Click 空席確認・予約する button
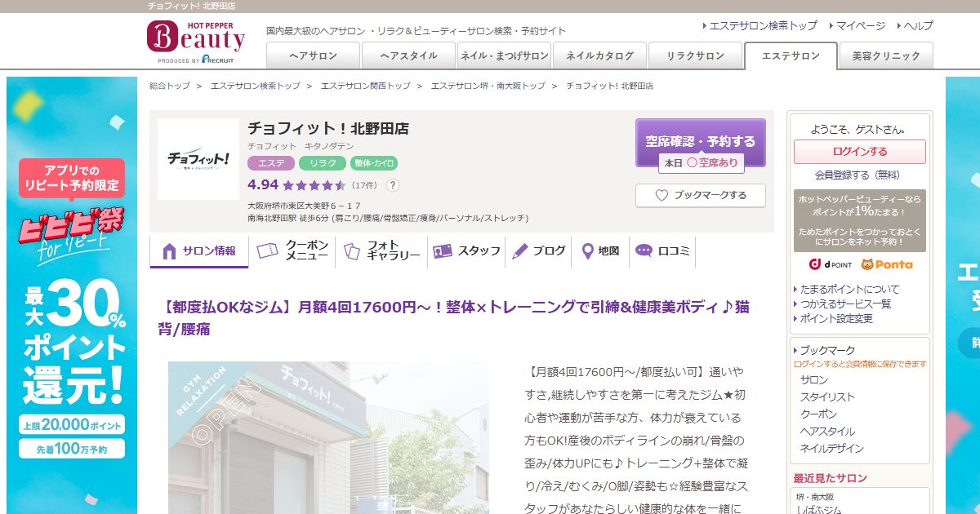The image size is (980, 514). click(x=701, y=143)
